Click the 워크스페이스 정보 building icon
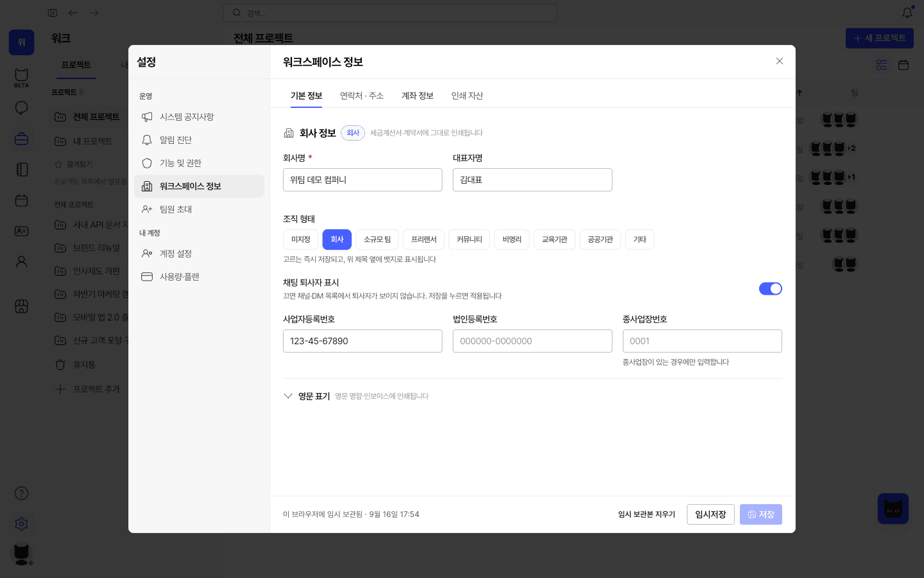924x578 pixels. click(x=147, y=186)
